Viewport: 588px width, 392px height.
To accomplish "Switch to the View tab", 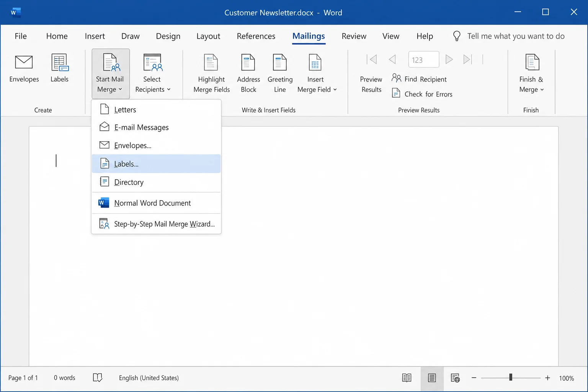I will (391, 36).
